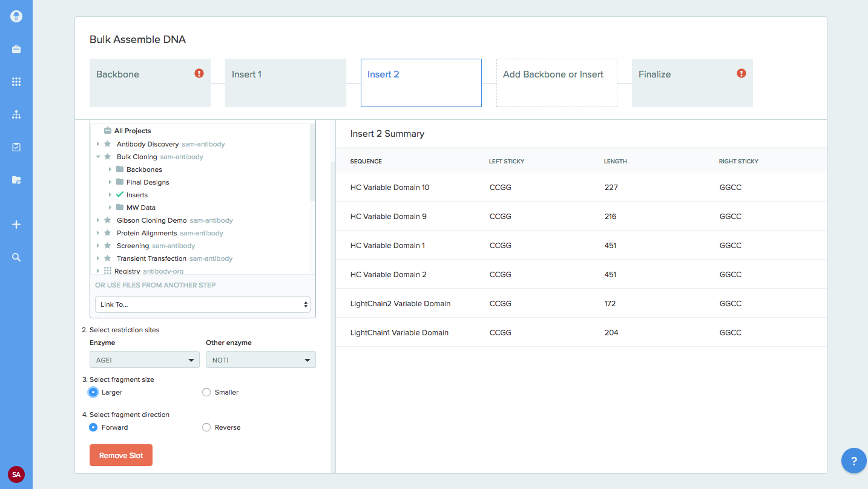
Task: Expand the Inserts folder arrow
Action: point(110,195)
